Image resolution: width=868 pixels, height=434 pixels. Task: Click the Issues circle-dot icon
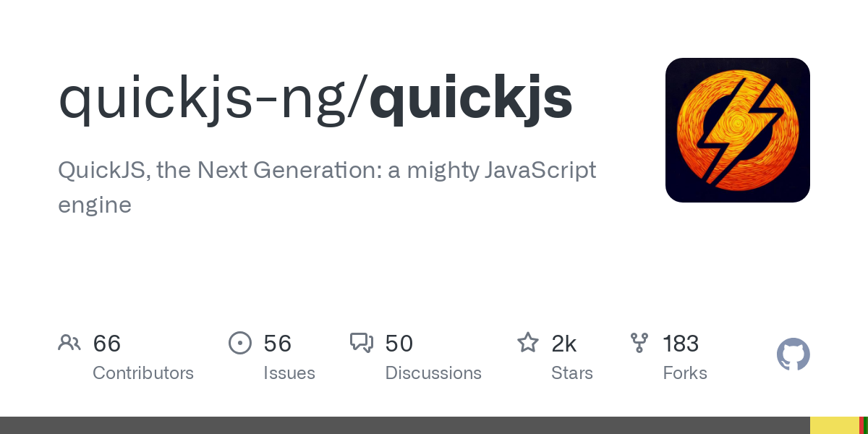click(239, 343)
